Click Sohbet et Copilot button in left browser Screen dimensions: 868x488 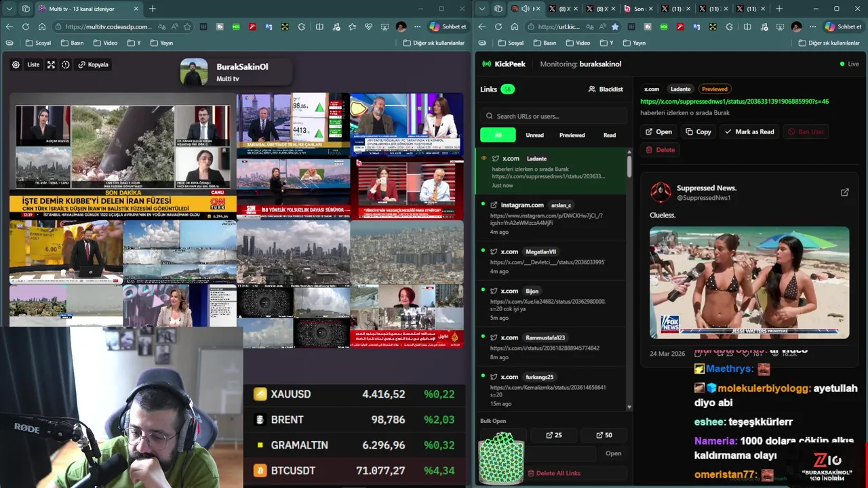click(x=448, y=26)
